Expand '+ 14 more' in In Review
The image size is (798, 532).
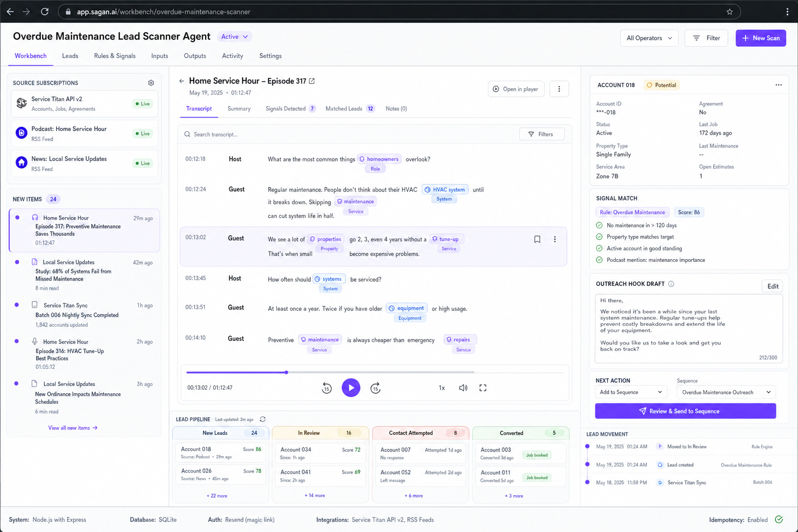coord(315,496)
